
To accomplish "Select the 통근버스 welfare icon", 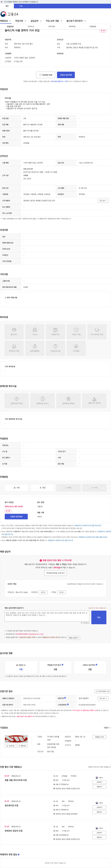I will coord(14,332).
